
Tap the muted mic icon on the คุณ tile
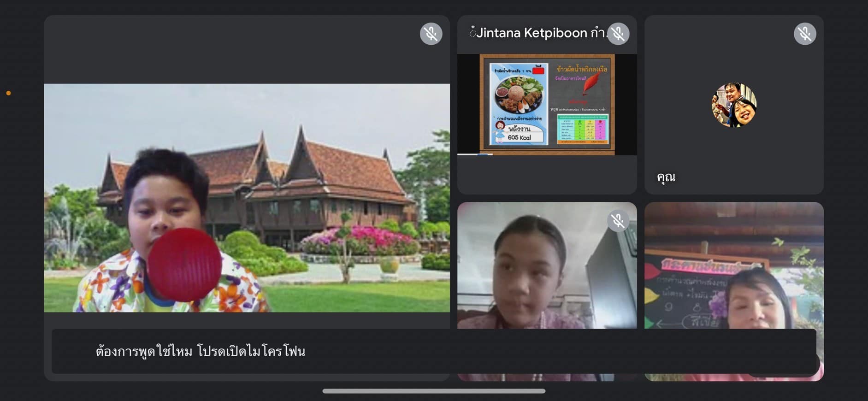click(805, 34)
